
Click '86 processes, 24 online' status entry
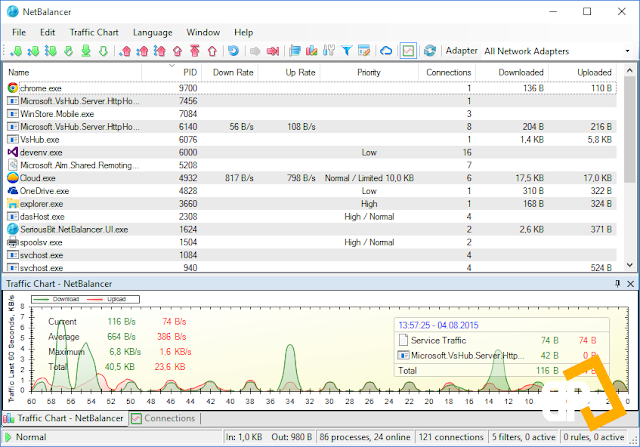(365, 437)
